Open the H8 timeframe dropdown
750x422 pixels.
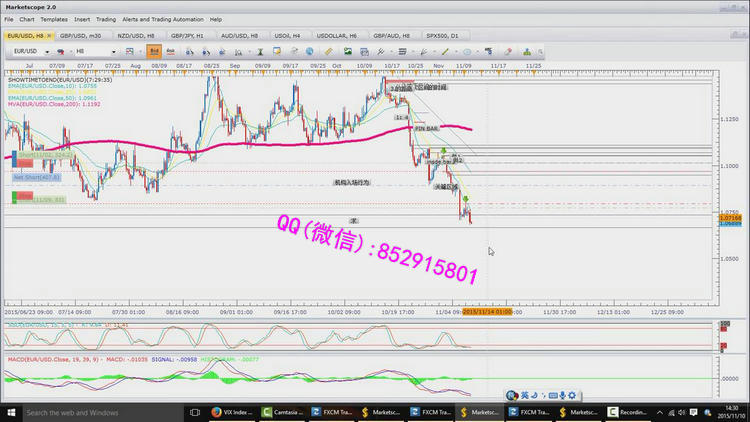click(x=114, y=50)
